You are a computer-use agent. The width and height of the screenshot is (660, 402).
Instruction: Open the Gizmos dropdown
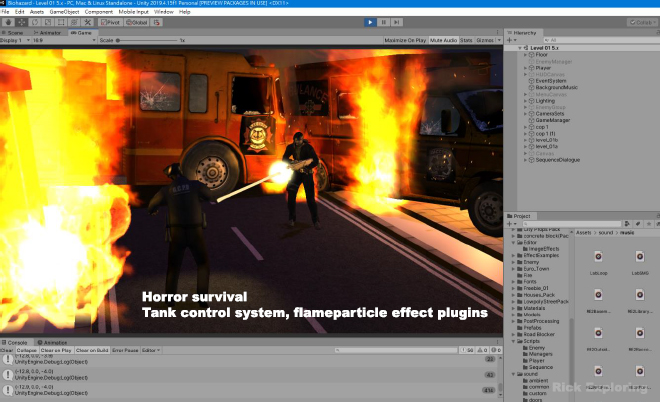click(x=486, y=40)
